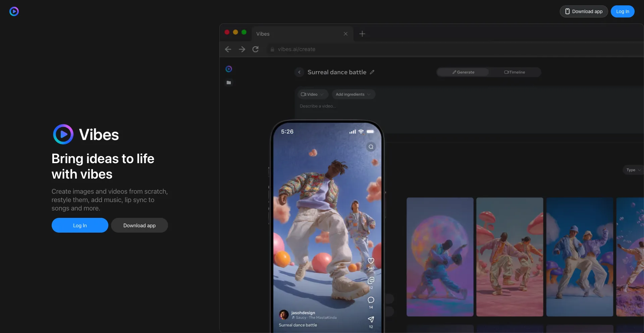Tap the jasohdesign profile avatar
Image resolution: width=644 pixels, height=333 pixels.
point(284,315)
